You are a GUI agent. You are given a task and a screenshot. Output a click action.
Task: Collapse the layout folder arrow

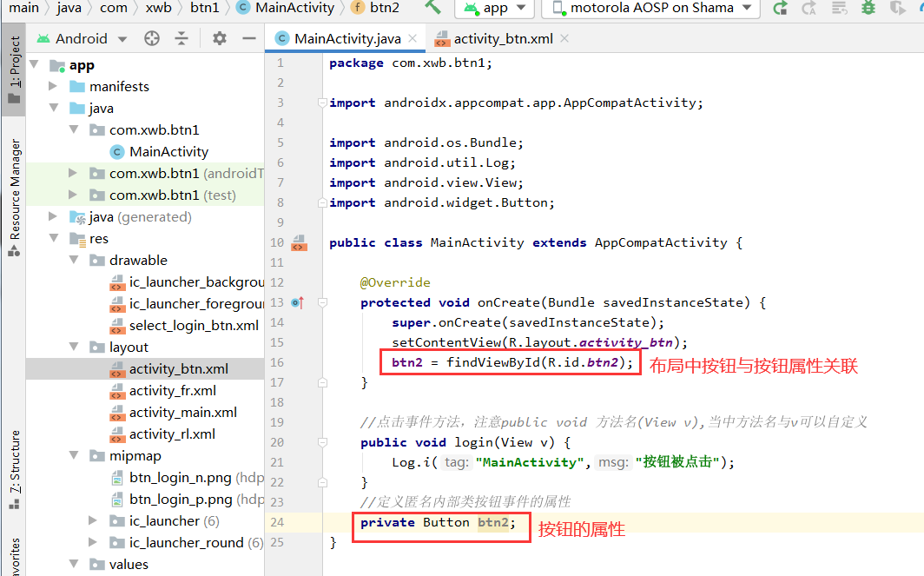point(74,347)
